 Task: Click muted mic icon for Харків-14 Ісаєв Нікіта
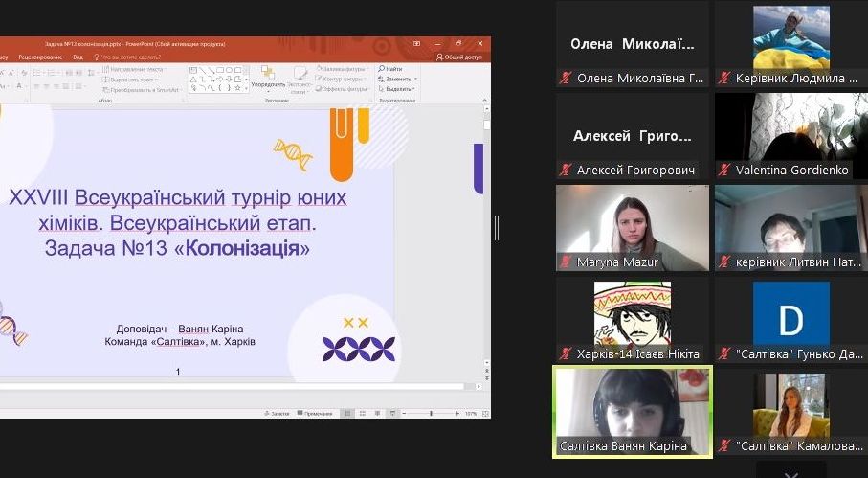click(x=566, y=353)
